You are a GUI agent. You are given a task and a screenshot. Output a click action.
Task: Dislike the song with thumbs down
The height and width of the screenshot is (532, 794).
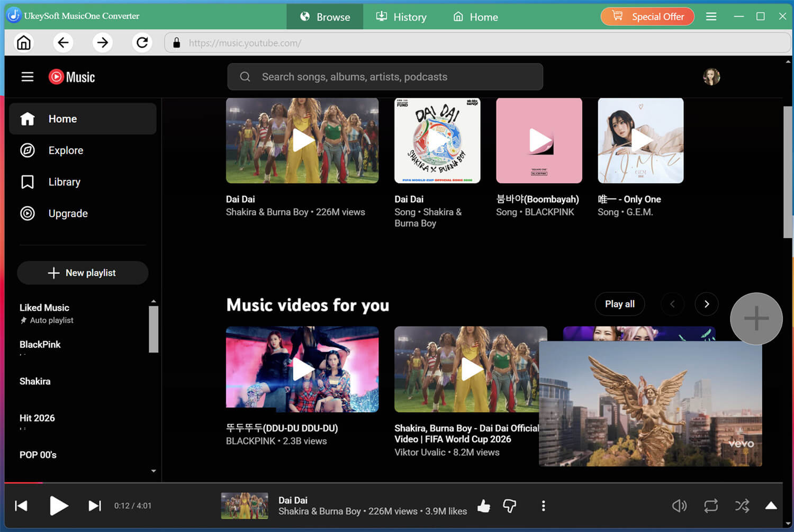click(509, 506)
